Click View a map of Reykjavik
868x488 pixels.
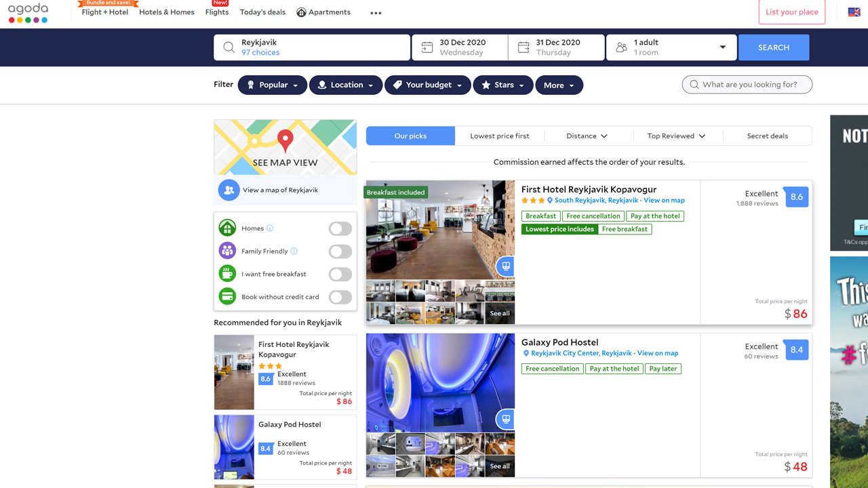[280, 190]
